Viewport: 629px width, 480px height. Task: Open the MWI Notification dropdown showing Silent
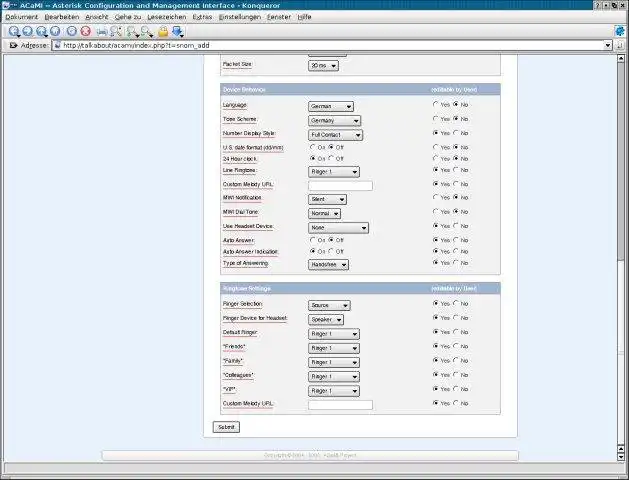coord(327,199)
